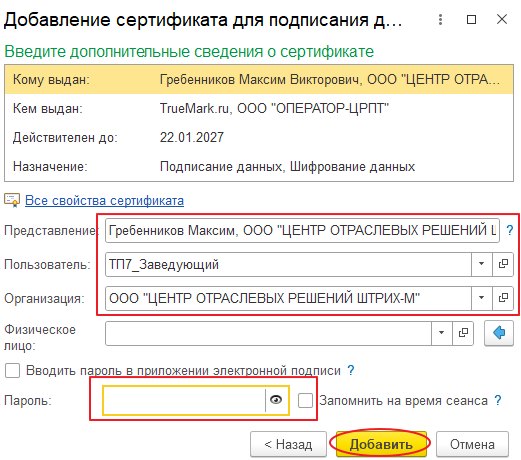Close the add certificate dialog
Screen dimensions: 521x460
point(502,19)
